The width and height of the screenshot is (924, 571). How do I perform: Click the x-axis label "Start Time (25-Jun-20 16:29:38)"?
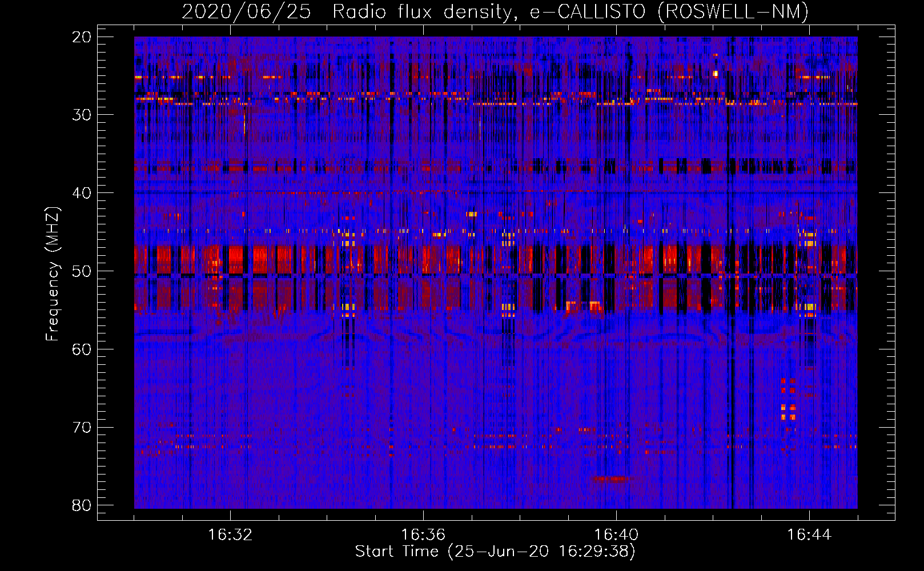click(x=495, y=552)
